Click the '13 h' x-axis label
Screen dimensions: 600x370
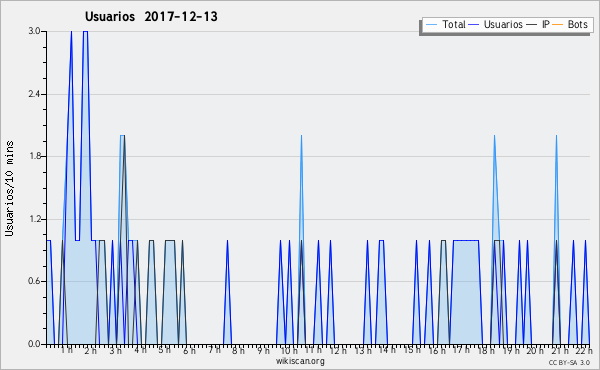coord(363,350)
